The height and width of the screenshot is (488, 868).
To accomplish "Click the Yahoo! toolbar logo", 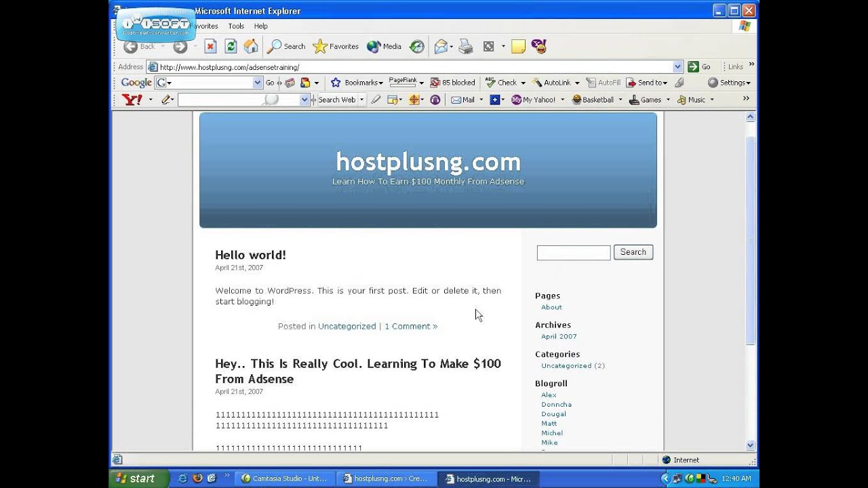I will [x=132, y=100].
